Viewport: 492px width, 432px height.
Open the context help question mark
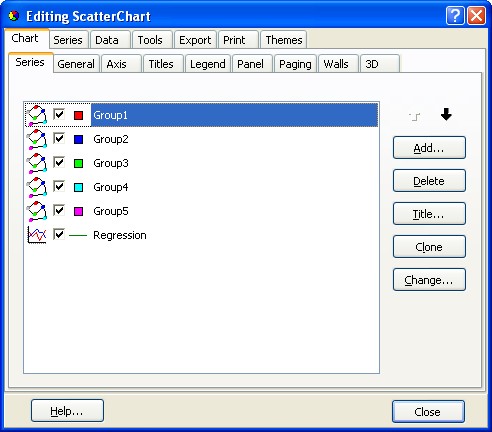point(455,16)
